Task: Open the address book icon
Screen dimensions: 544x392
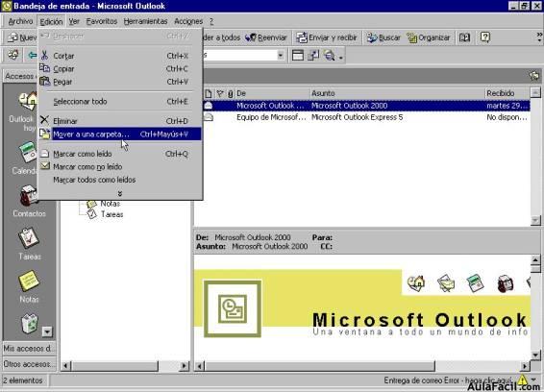Action: tap(464, 37)
